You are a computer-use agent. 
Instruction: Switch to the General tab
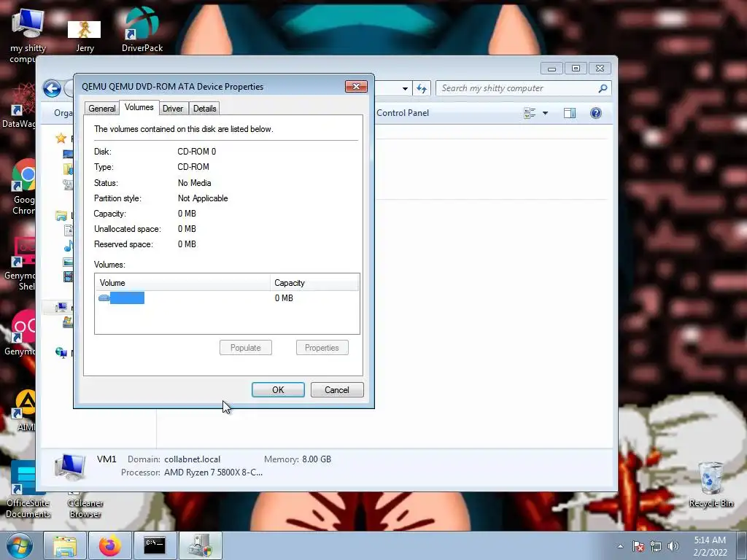[x=102, y=109]
